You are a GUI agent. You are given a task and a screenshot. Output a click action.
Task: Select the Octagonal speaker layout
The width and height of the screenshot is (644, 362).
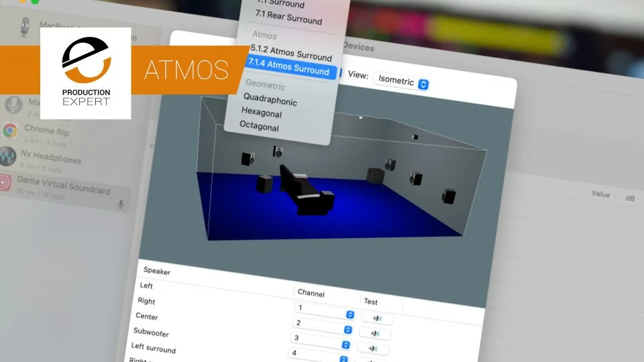click(x=259, y=125)
